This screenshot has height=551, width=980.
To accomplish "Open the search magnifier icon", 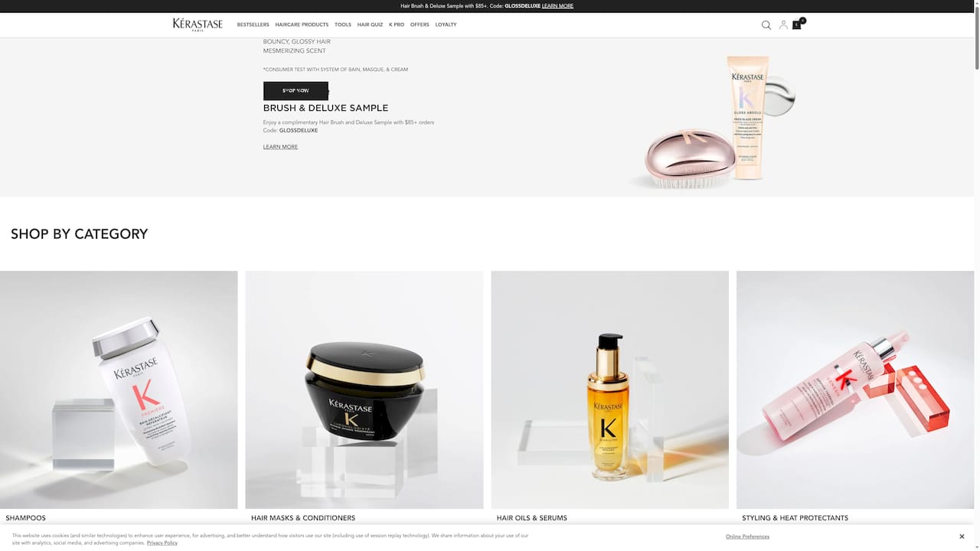I will point(766,25).
